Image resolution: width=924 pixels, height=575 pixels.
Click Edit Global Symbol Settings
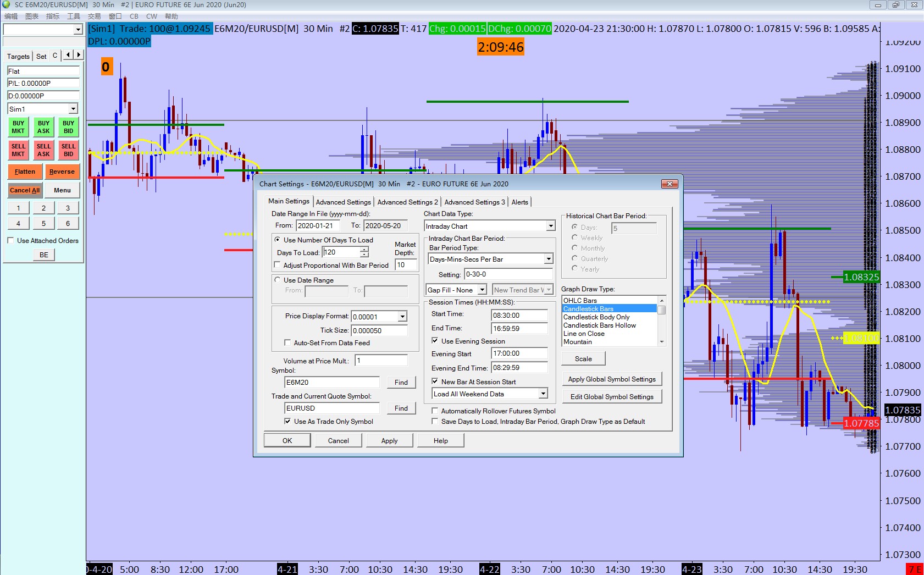(x=612, y=396)
